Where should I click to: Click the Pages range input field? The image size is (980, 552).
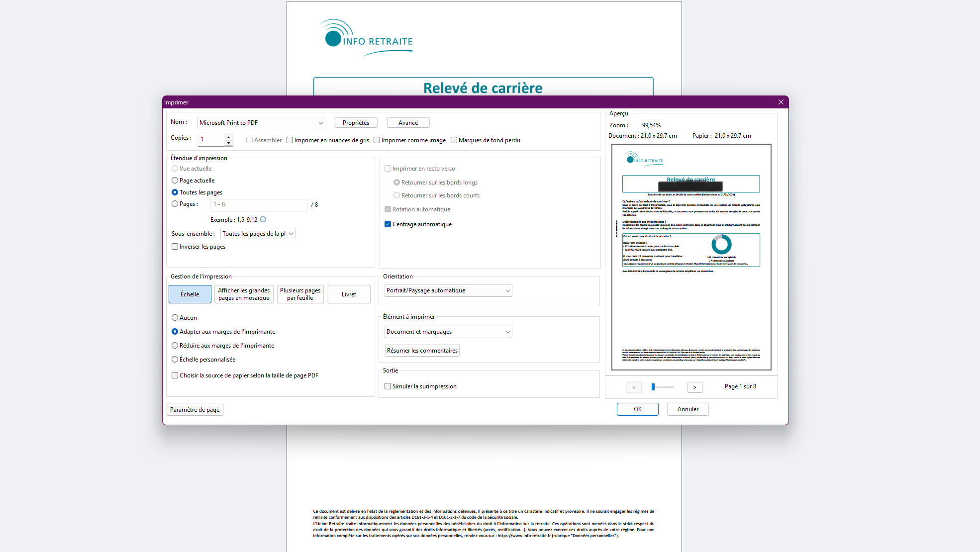[259, 204]
